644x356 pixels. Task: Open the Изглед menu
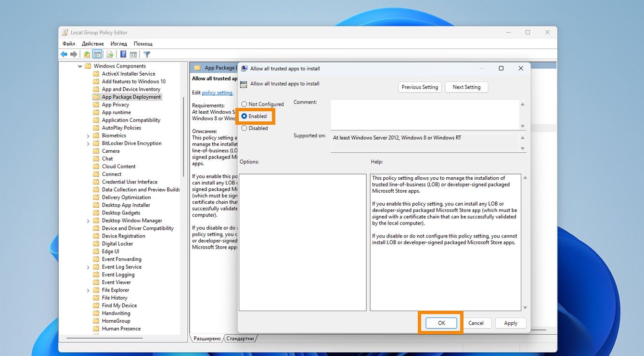[119, 44]
